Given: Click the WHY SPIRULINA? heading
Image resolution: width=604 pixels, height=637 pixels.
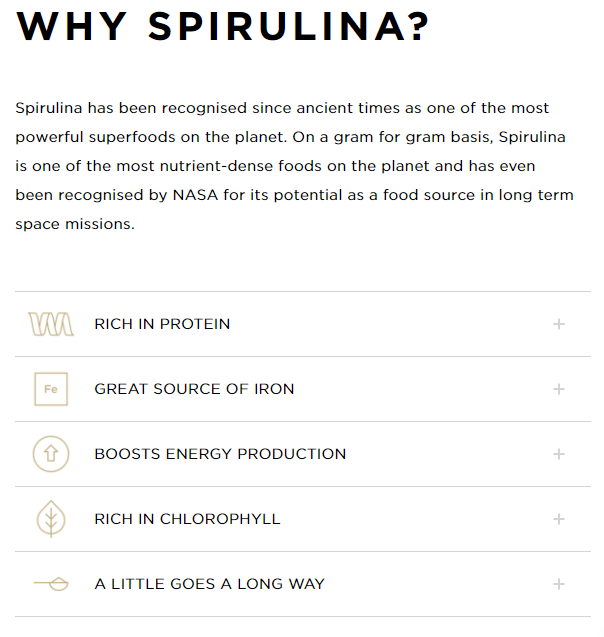Looking at the screenshot, I should coord(223,27).
